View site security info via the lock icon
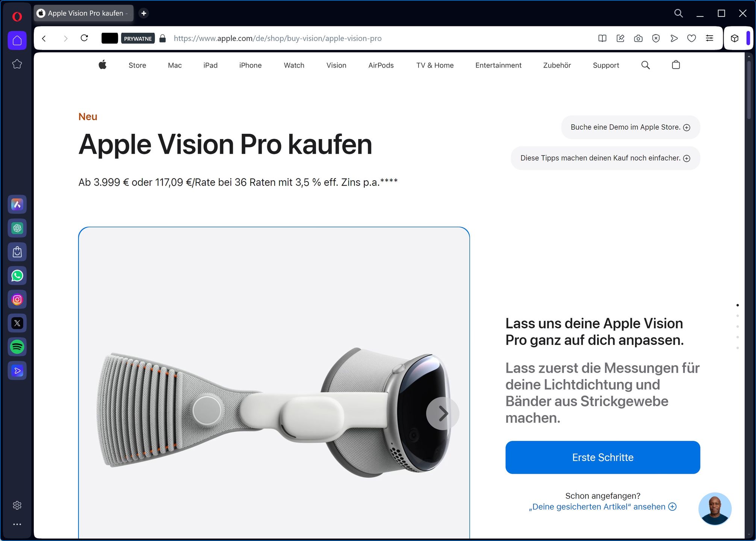This screenshot has height=541, width=756. pos(162,38)
